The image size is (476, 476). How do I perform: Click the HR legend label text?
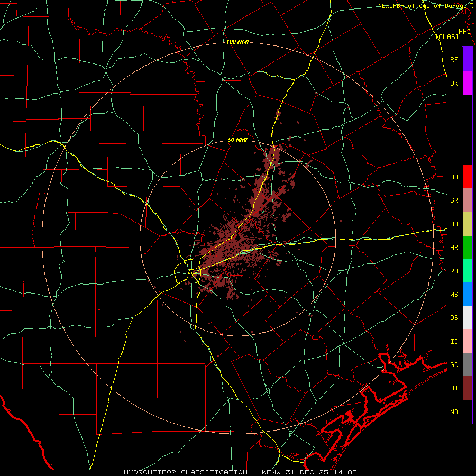point(454,248)
